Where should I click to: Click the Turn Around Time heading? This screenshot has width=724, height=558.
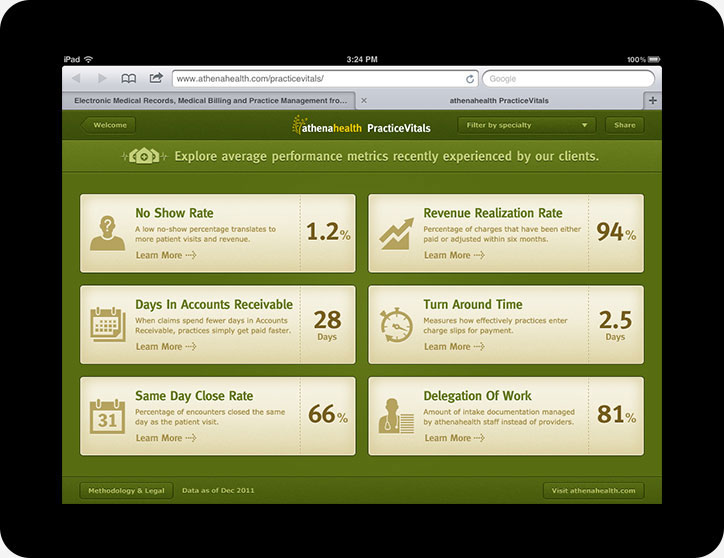473,304
